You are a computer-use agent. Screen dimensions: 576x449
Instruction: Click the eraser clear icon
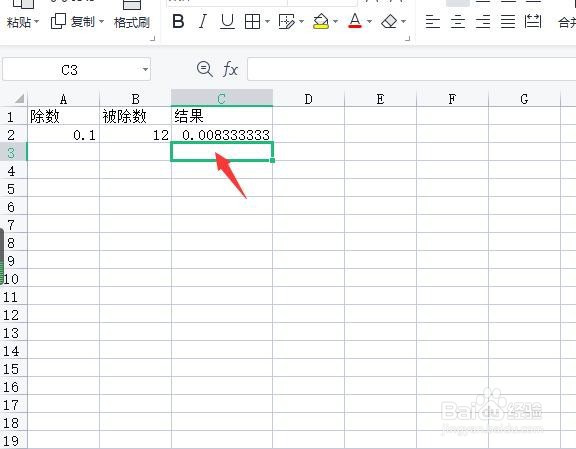click(389, 22)
